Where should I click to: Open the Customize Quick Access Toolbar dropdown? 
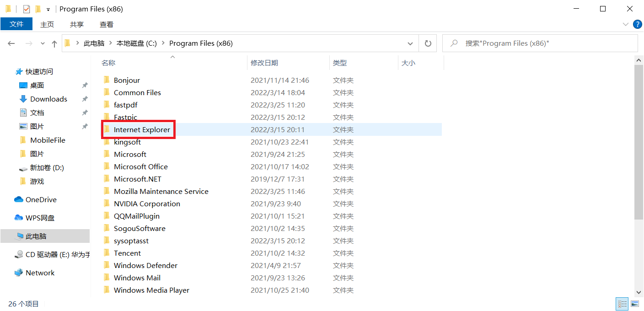(48, 10)
